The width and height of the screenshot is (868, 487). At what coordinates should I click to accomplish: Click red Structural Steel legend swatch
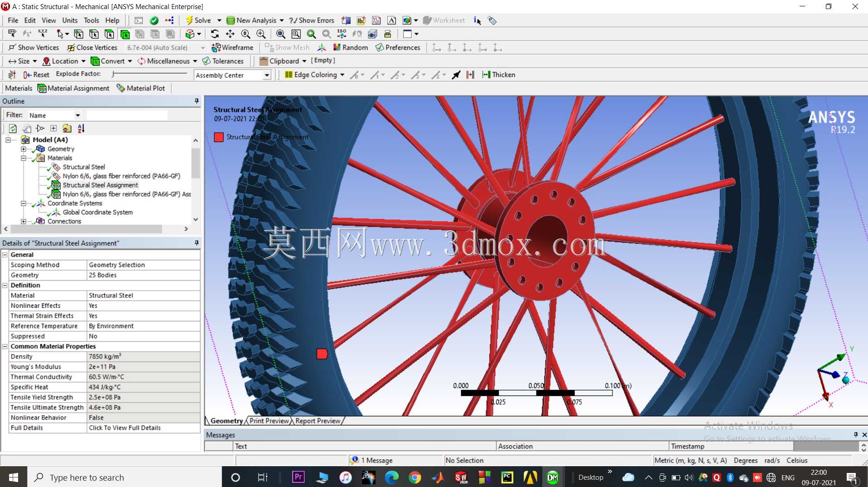(x=219, y=137)
